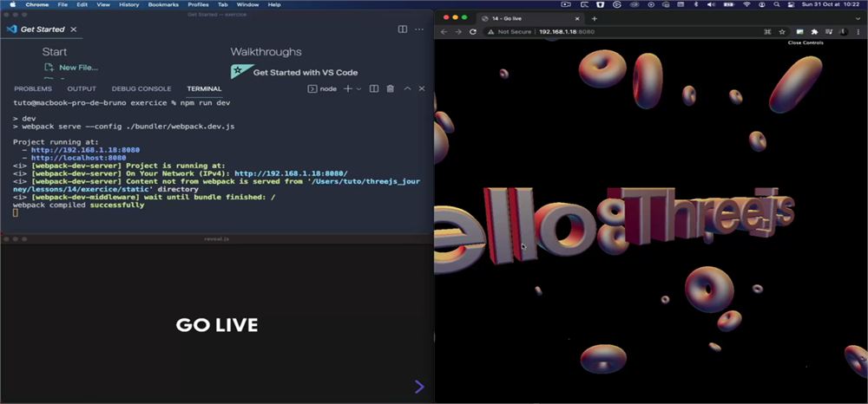Split the VS Code editor to the right
The image size is (868, 404).
[x=403, y=29]
